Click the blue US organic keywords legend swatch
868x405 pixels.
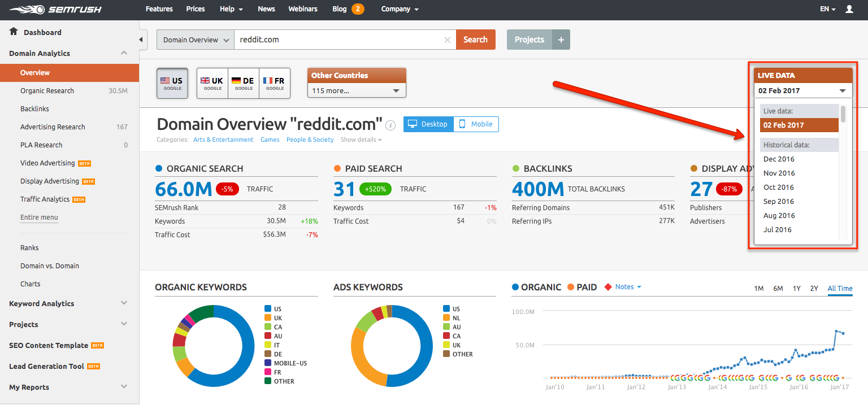tap(268, 309)
